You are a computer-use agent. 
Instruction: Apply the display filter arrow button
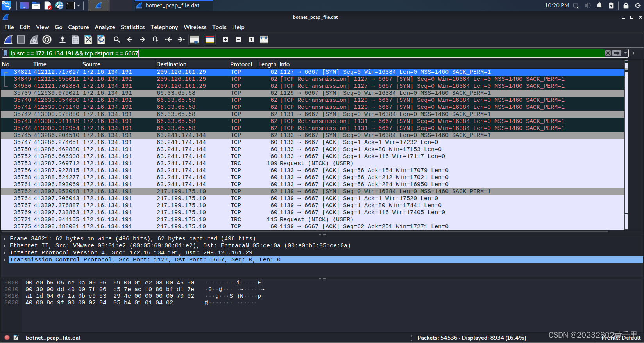click(617, 53)
